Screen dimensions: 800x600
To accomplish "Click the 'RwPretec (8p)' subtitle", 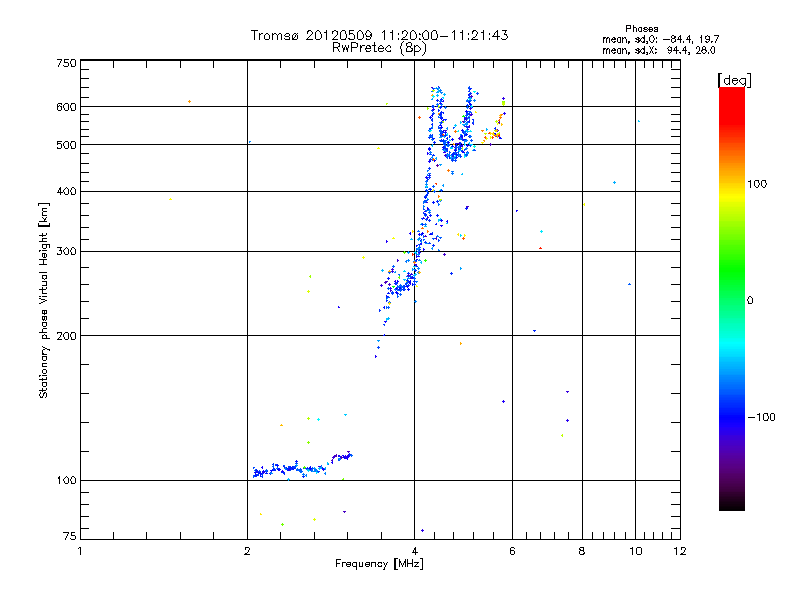I will [379, 48].
